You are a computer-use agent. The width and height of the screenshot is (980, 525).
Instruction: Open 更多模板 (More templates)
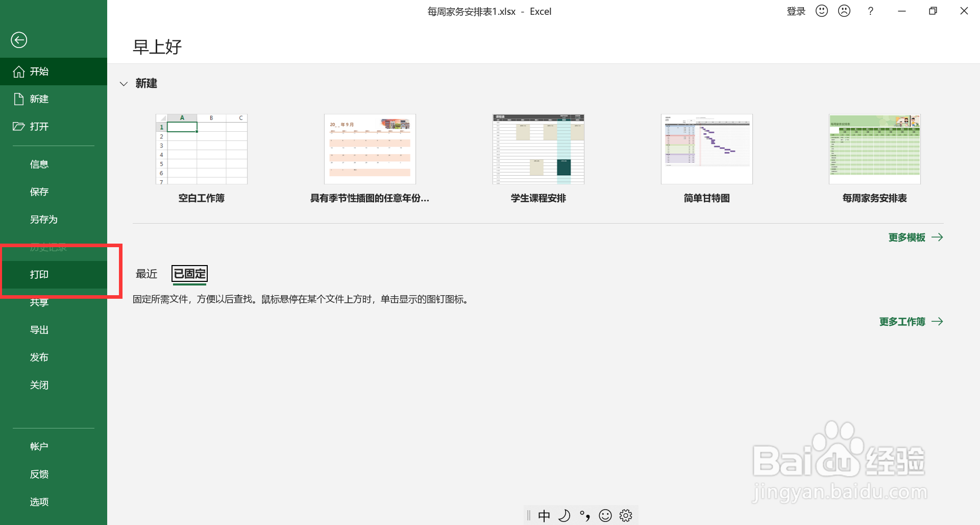pyautogui.click(x=907, y=237)
